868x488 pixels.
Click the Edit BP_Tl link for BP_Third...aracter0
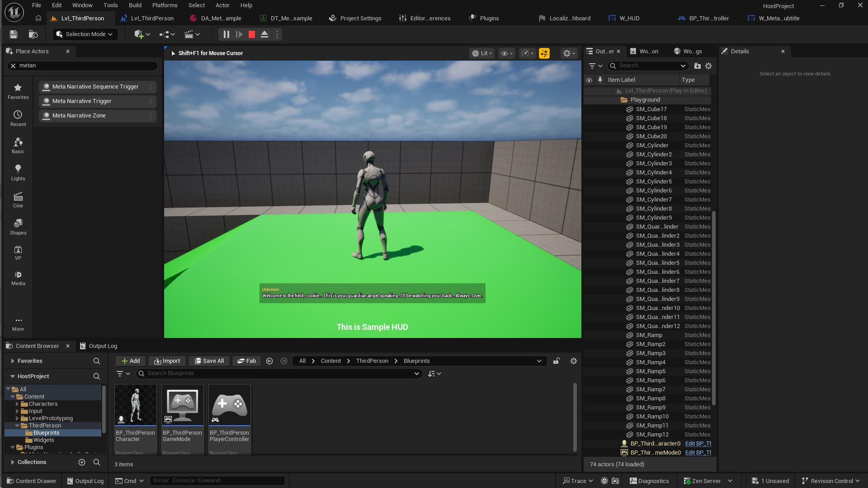pyautogui.click(x=698, y=443)
